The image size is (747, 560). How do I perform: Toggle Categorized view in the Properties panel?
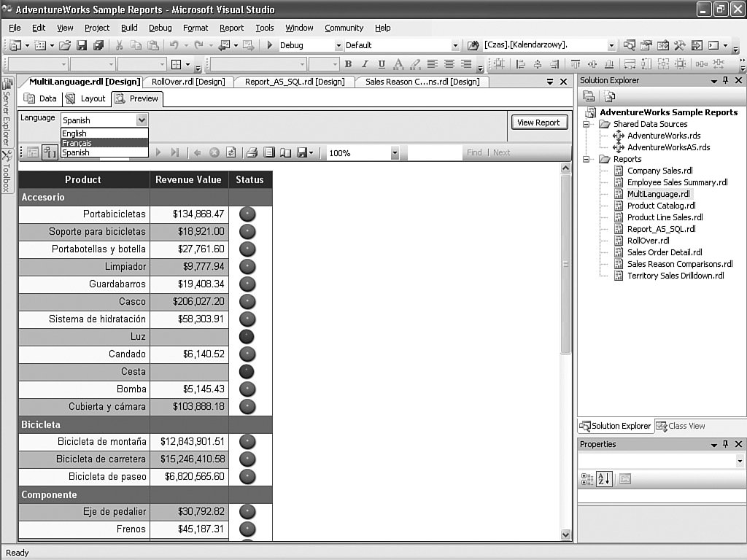tap(587, 479)
